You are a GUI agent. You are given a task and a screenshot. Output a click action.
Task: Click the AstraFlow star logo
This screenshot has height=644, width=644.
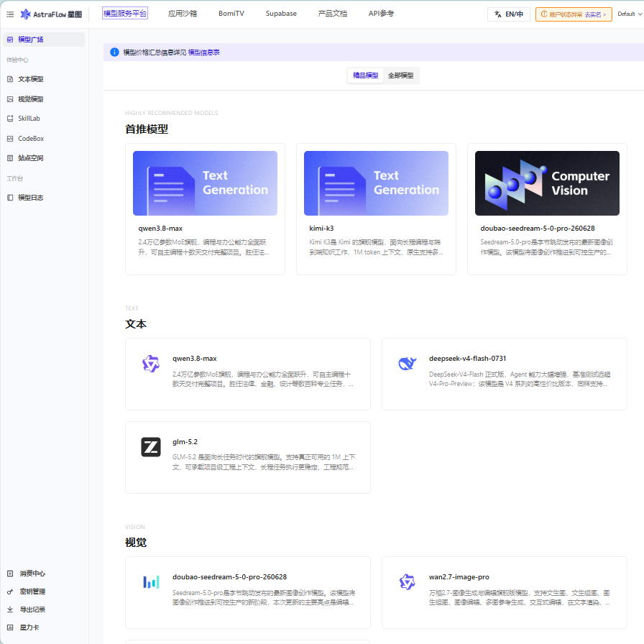(x=25, y=14)
